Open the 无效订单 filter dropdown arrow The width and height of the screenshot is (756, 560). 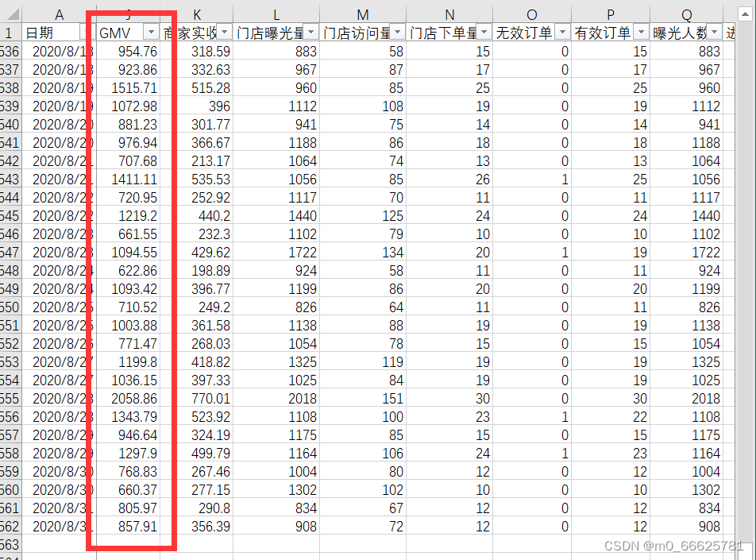pos(563,33)
